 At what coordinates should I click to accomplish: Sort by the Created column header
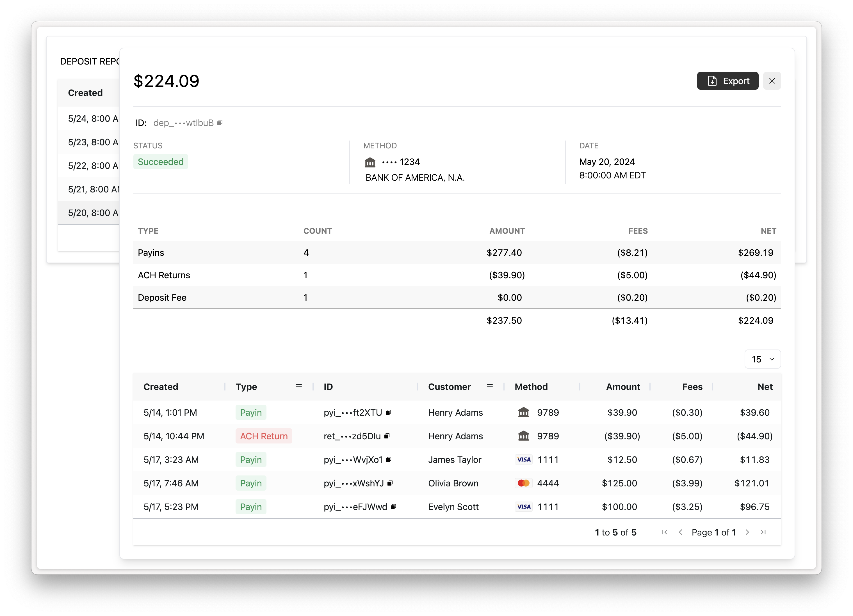(161, 387)
